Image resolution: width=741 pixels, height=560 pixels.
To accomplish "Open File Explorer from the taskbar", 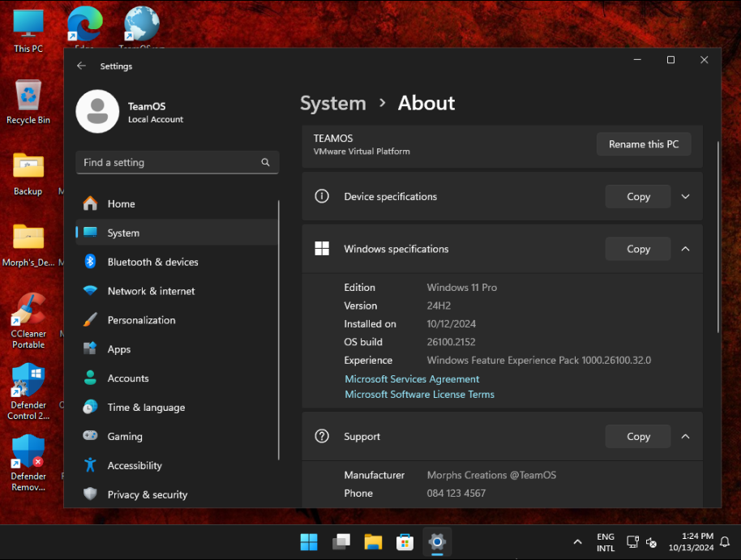I will click(x=373, y=541).
